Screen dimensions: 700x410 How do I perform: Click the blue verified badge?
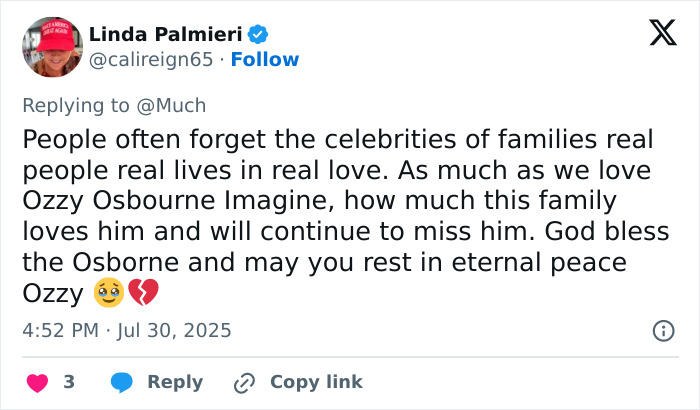pos(258,35)
